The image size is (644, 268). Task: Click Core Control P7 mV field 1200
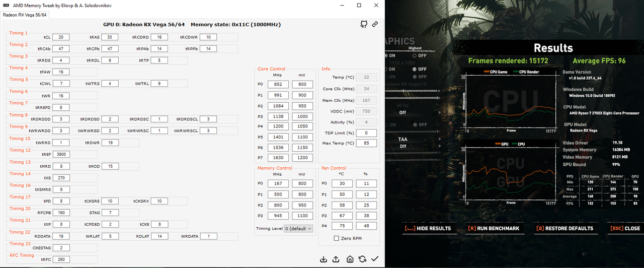[x=302, y=158]
